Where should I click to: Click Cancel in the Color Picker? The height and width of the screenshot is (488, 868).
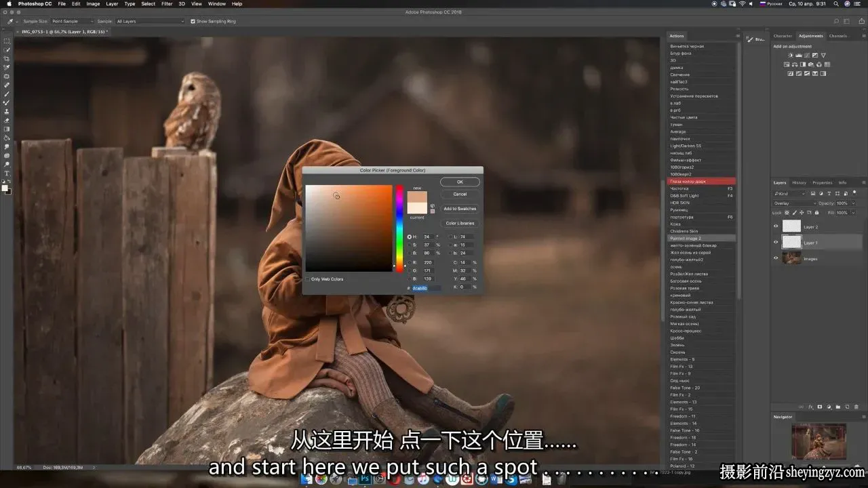click(460, 194)
